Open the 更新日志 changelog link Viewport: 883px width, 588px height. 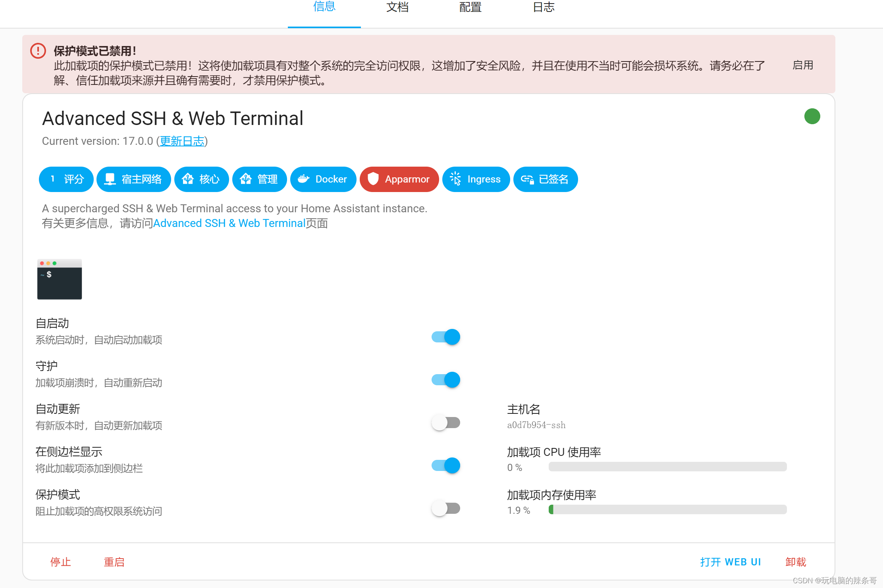[x=182, y=141]
